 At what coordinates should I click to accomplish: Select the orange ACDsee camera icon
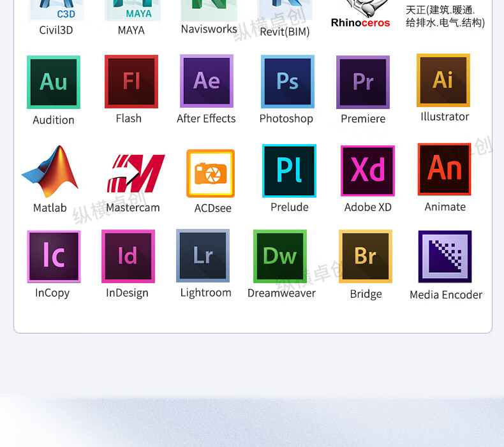click(211, 173)
